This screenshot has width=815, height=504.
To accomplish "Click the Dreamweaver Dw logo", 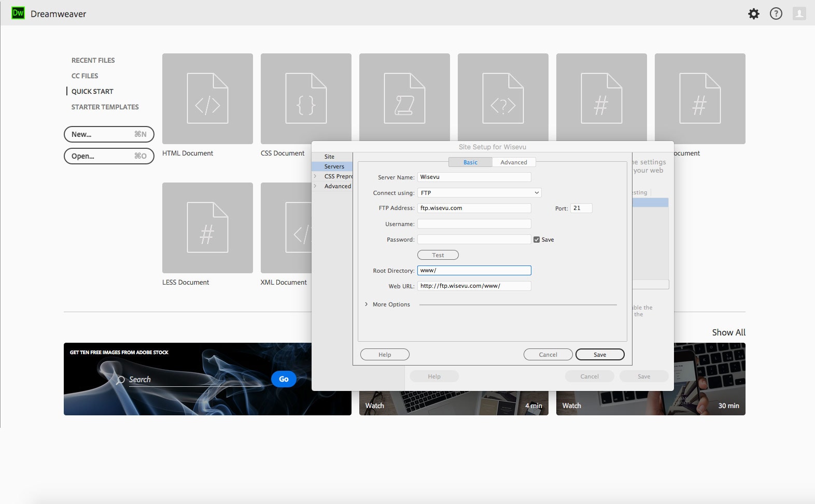I will point(18,13).
